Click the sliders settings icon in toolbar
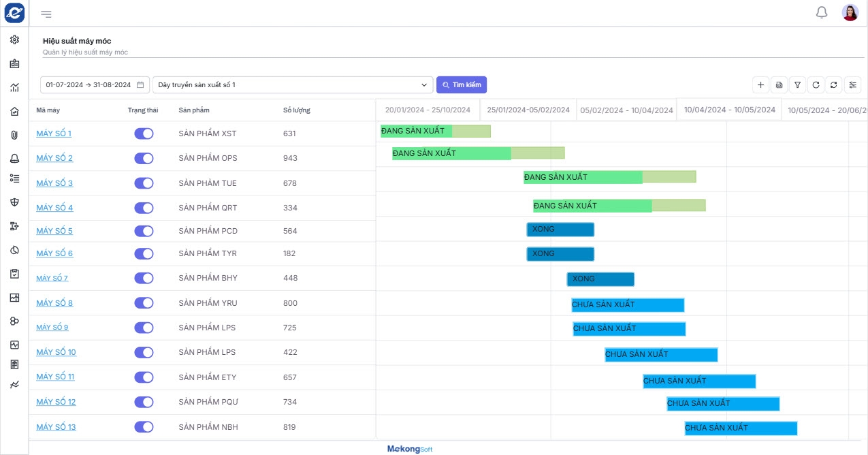 coord(852,85)
